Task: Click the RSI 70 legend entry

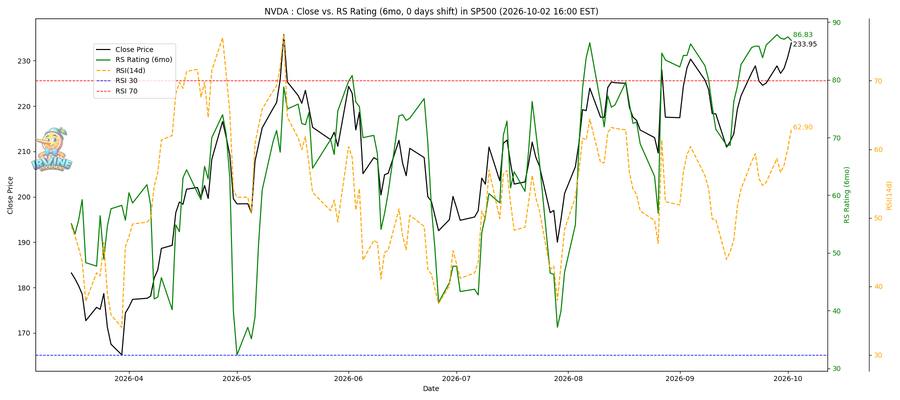Action: [118, 91]
